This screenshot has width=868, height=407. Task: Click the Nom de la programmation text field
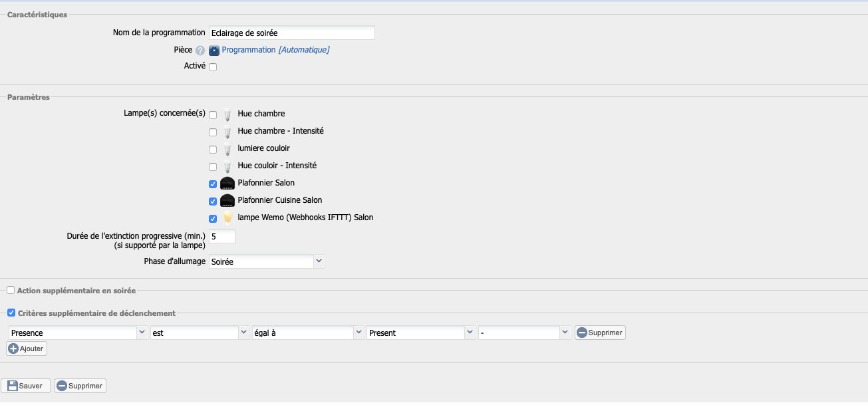coord(291,33)
